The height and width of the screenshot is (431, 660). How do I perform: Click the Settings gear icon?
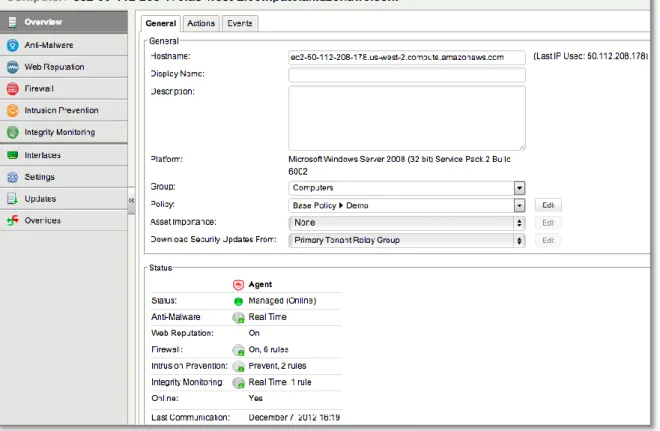[x=13, y=177]
